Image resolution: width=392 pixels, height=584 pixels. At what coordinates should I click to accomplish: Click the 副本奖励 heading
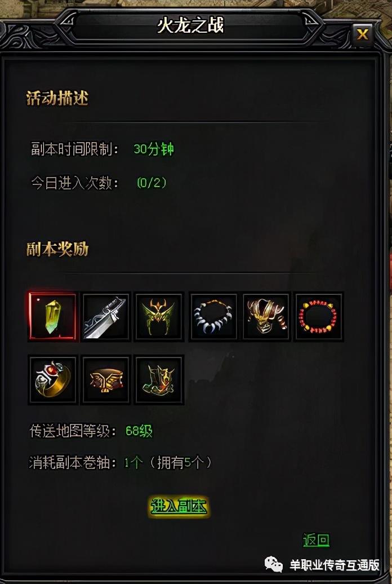pos(57,250)
